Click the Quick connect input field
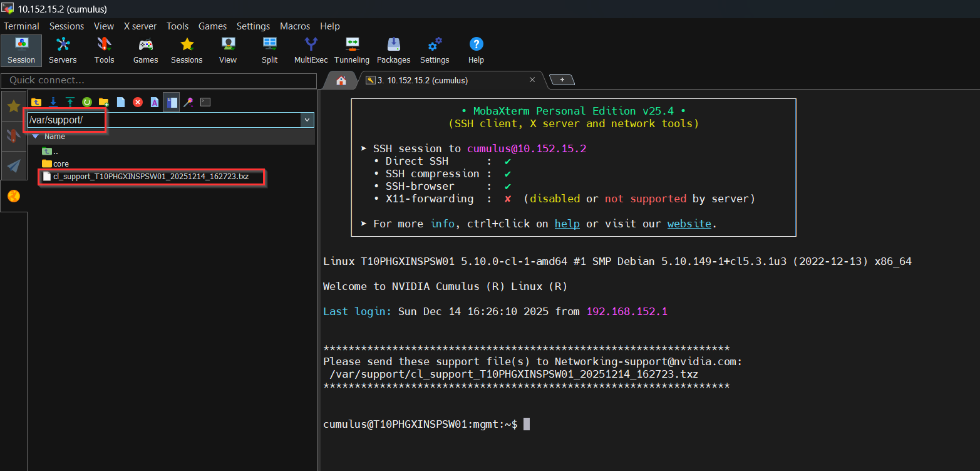Screen dimensions: 980x471 (x=159, y=81)
